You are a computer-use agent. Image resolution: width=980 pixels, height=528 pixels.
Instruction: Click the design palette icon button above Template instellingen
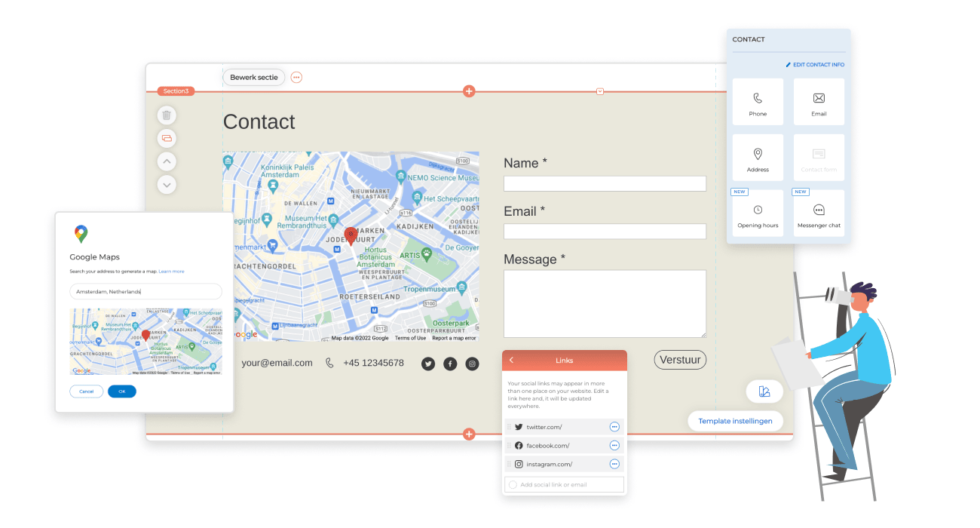click(x=764, y=391)
